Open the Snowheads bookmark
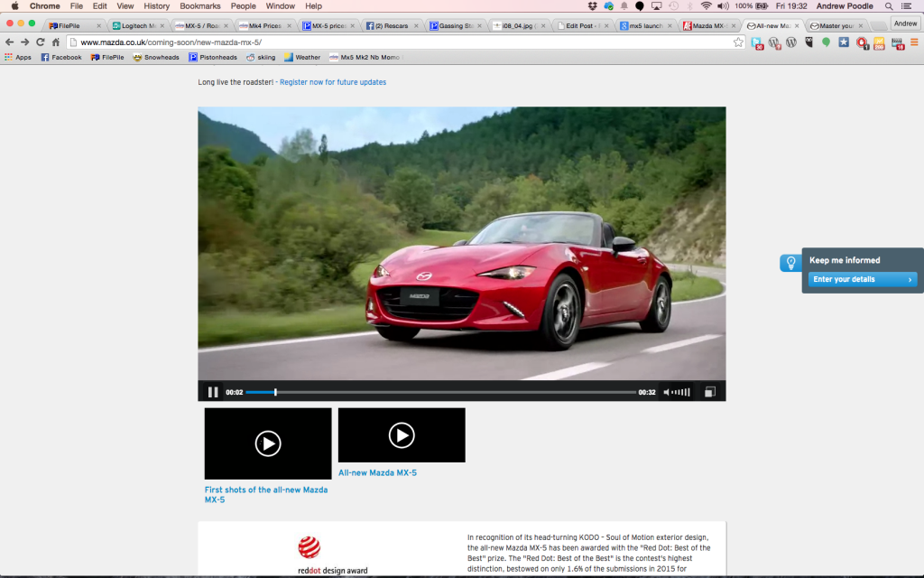 coord(156,57)
